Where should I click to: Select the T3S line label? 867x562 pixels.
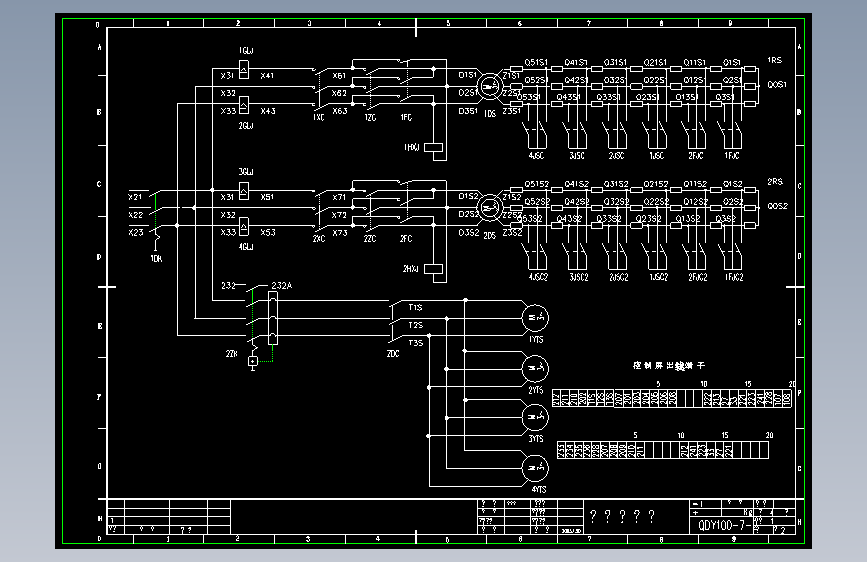pos(416,343)
